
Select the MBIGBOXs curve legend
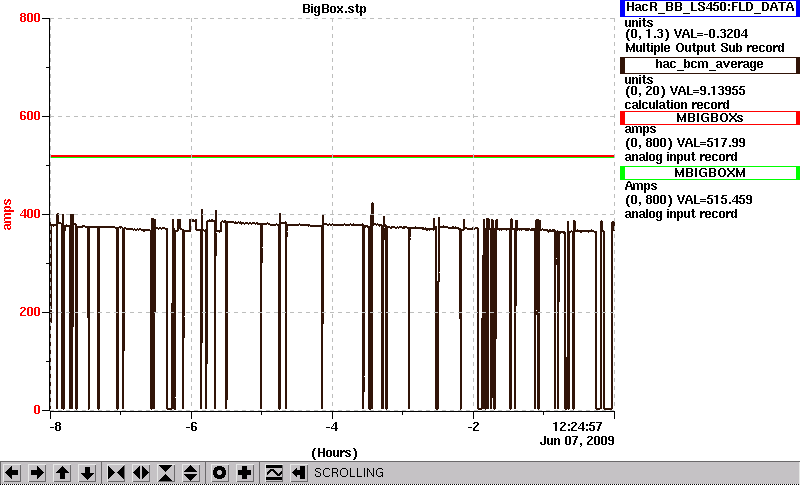point(710,118)
